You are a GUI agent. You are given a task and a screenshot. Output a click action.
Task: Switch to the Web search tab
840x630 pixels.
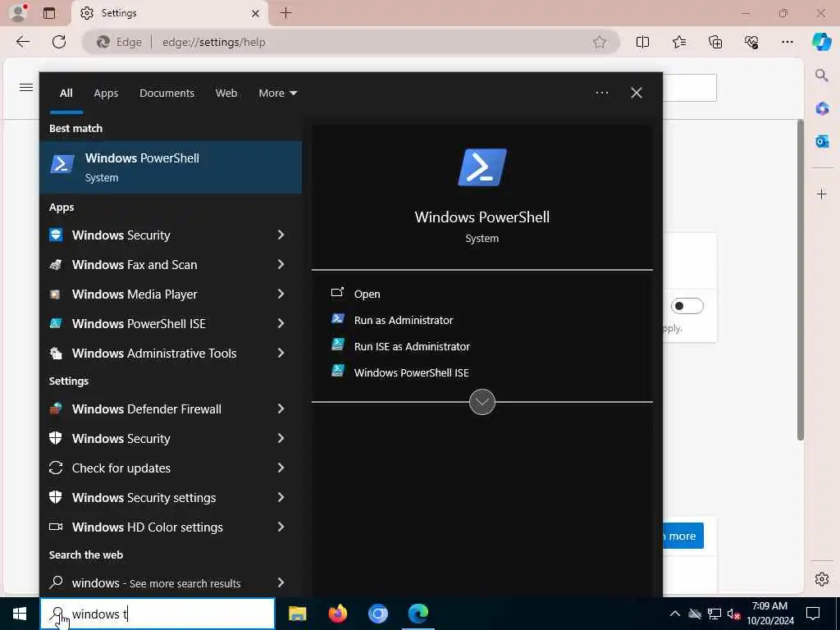(226, 94)
